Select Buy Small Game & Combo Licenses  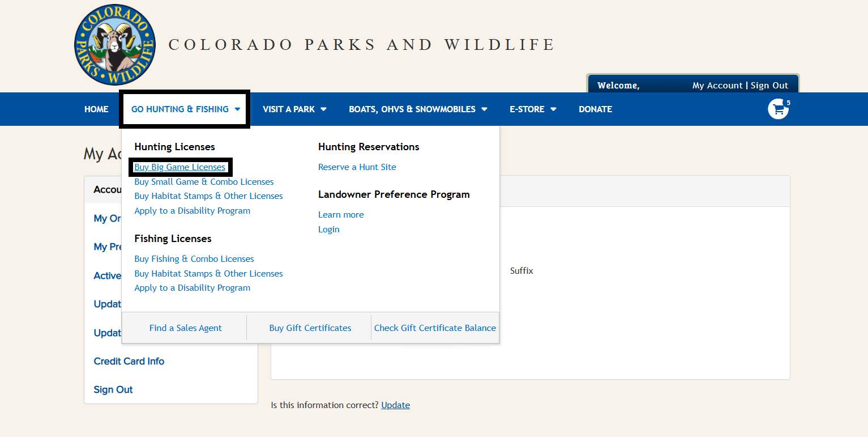click(204, 182)
